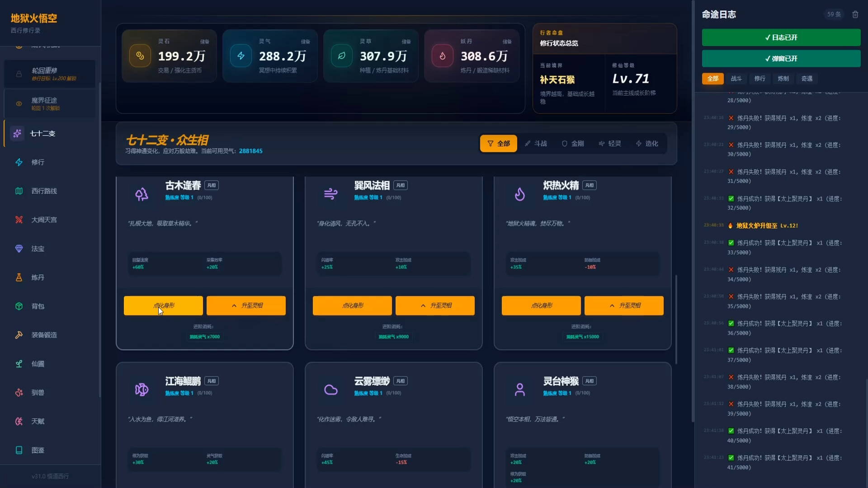
Task: Expand 升至灵相 chevron on 古木逢春 card
Action: (x=234, y=306)
